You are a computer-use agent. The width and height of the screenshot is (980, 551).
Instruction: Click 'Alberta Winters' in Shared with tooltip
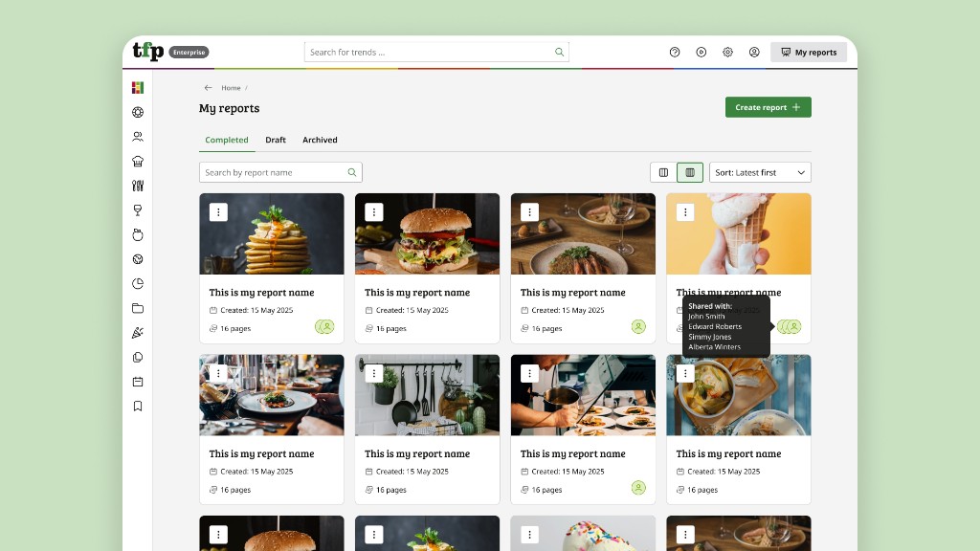714,346
